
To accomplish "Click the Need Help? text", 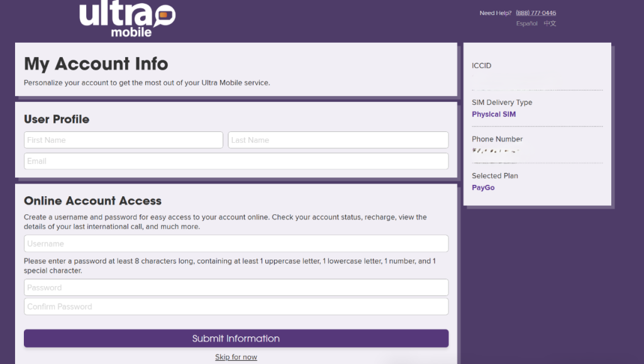I will coord(496,13).
